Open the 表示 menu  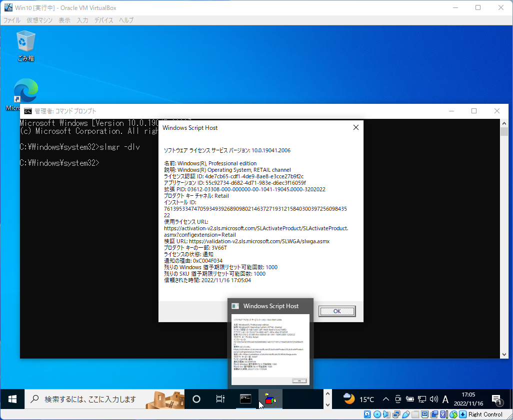click(x=64, y=20)
